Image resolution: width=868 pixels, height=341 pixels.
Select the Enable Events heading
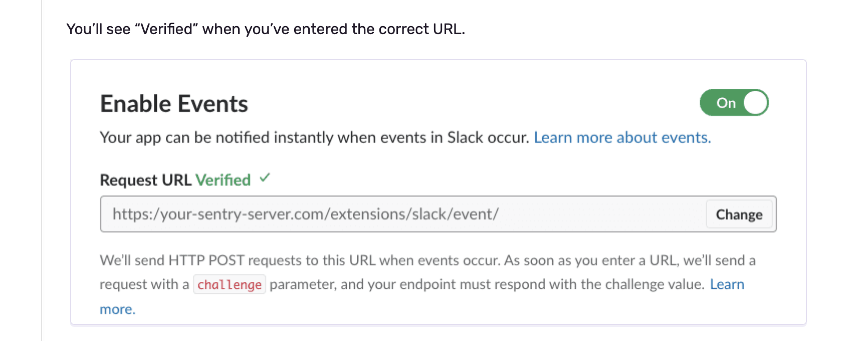tap(174, 104)
